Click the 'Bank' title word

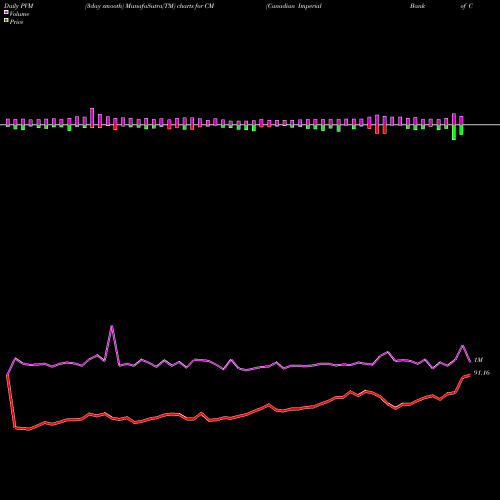point(417,6)
